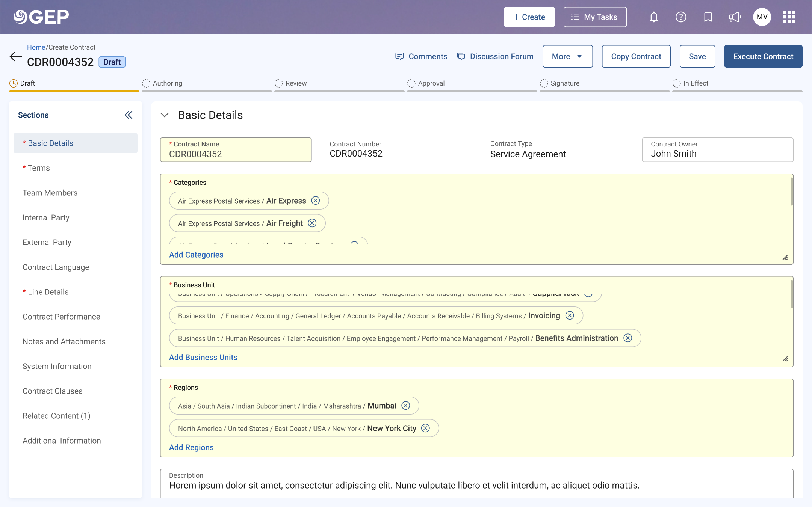Click the Draft stage clock icon
Image resolution: width=812 pixels, height=507 pixels.
(x=14, y=83)
